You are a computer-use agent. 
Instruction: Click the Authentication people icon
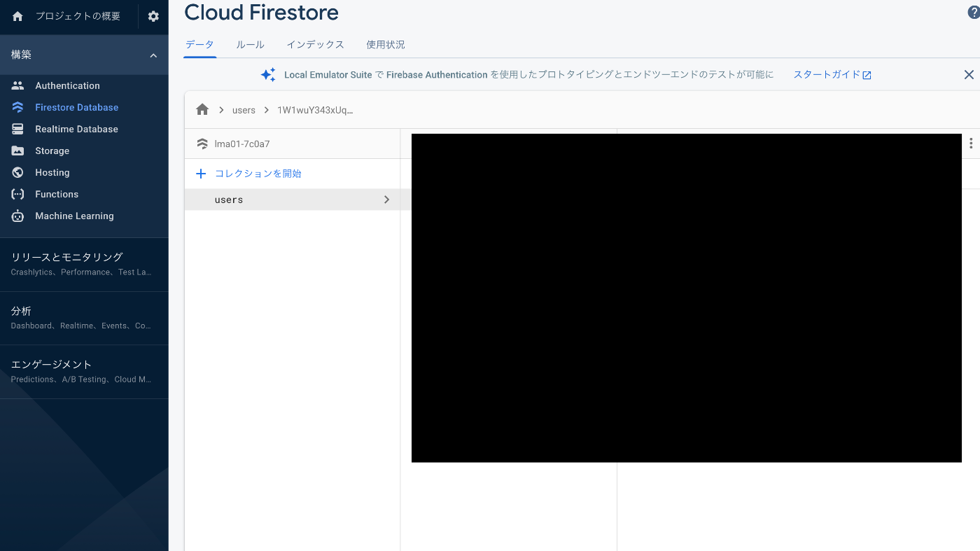pos(17,85)
